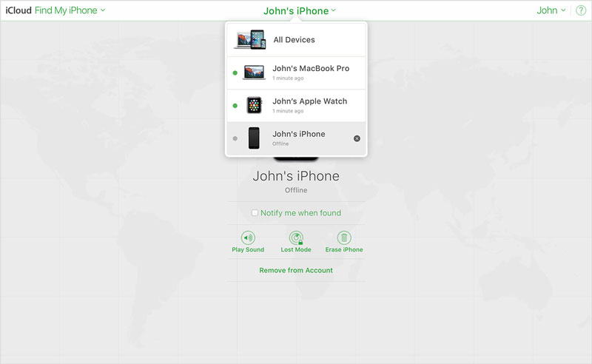Click the iPhone device thumbnail in list
Screen dimensions: 592x364
point(254,138)
